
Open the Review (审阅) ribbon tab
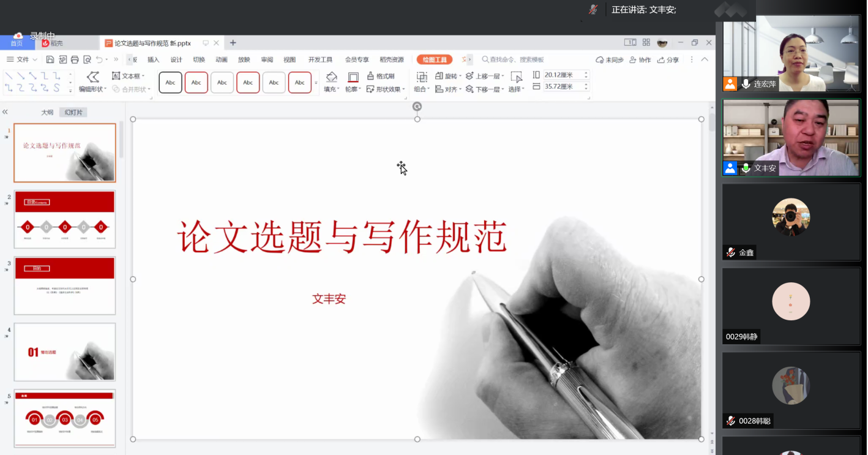tap(267, 60)
